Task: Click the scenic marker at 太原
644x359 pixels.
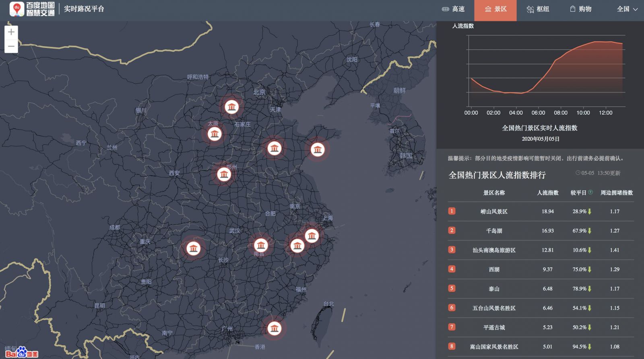Action: [x=215, y=134]
